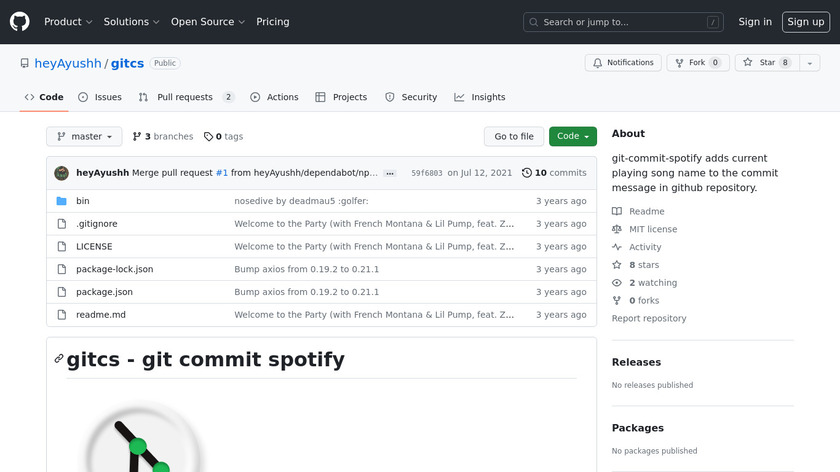This screenshot has width=840, height=472.
Task: Open the star list dropdown arrow
Action: click(x=807, y=63)
